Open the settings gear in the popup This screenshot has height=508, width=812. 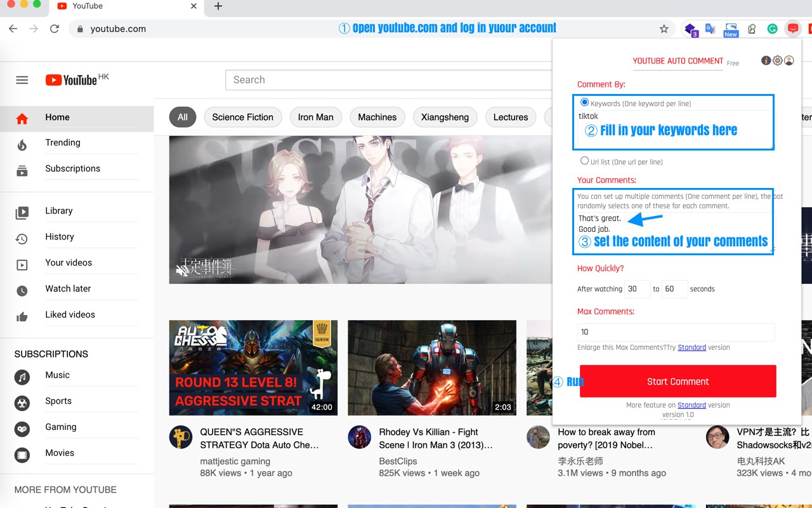pyautogui.click(x=777, y=61)
